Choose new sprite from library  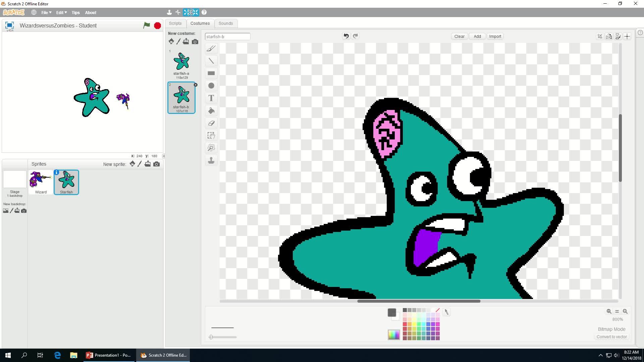click(132, 164)
